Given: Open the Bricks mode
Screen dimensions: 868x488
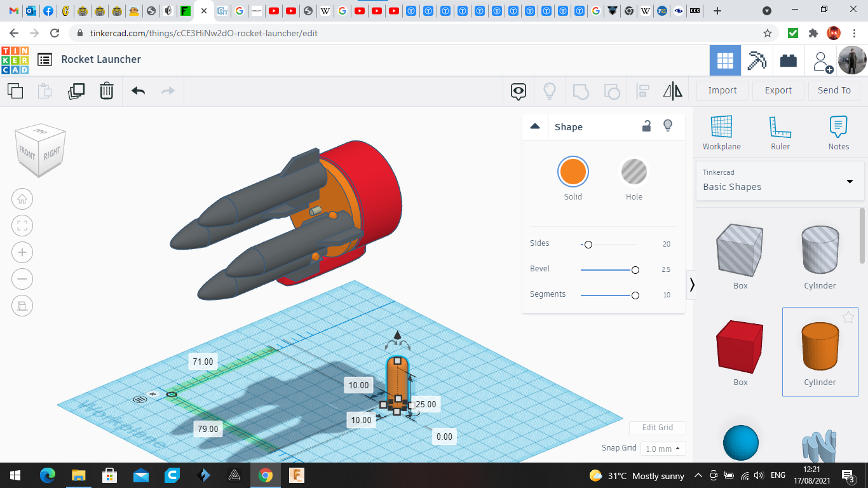Looking at the screenshot, I should (789, 60).
